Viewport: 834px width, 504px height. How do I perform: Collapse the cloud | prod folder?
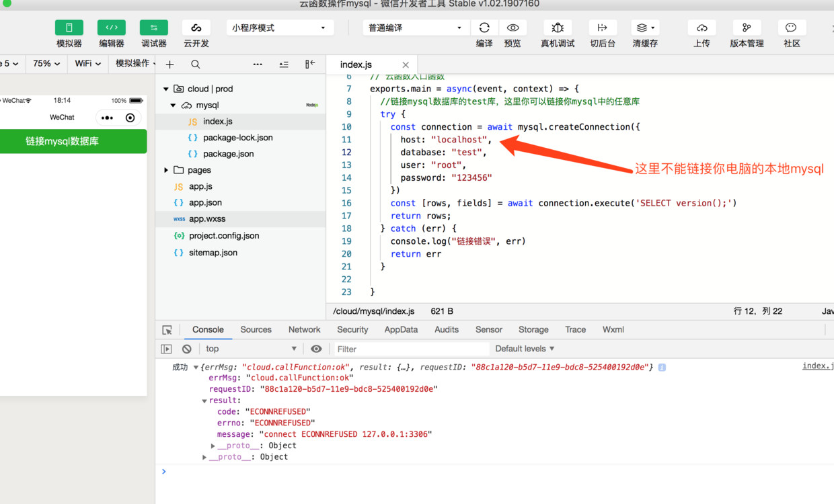[x=166, y=89]
